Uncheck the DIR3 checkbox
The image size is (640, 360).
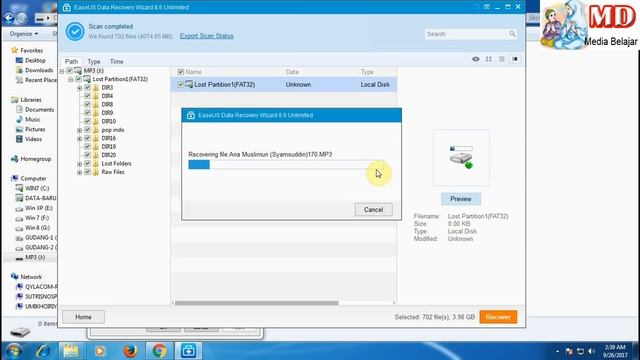(87, 87)
